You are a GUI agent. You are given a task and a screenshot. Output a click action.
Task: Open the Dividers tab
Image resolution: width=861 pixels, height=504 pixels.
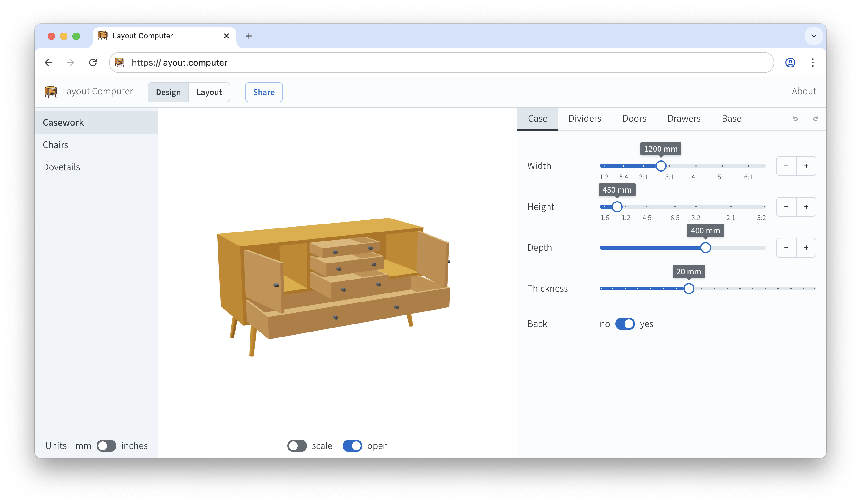tap(585, 119)
